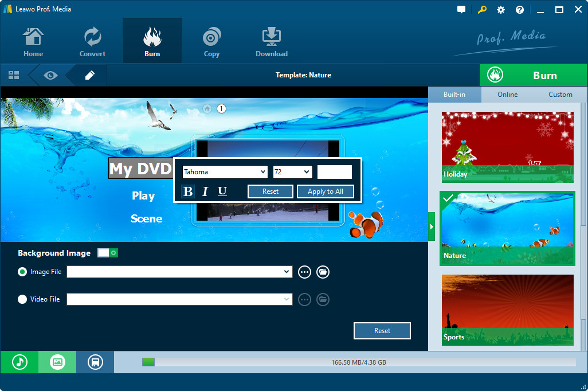Select the Burn module flame icon
This screenshot has height=391, width=588.
(152, 37)
